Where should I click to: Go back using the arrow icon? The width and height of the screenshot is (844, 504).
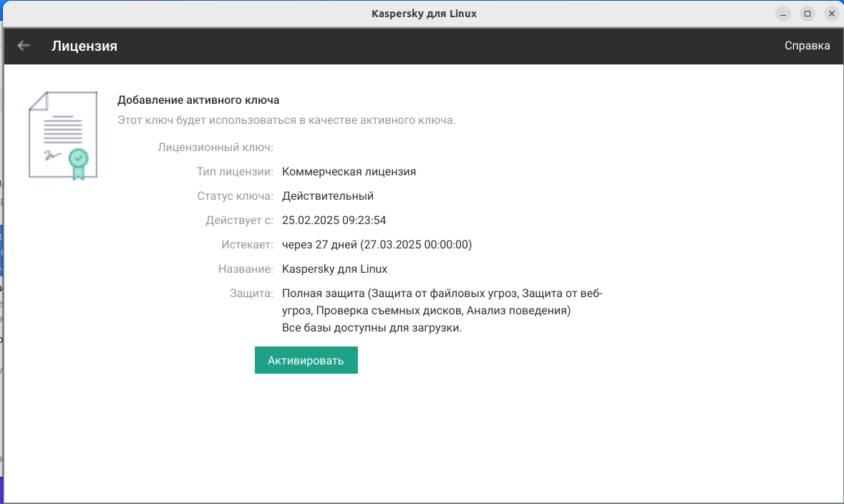click(24, 46)
